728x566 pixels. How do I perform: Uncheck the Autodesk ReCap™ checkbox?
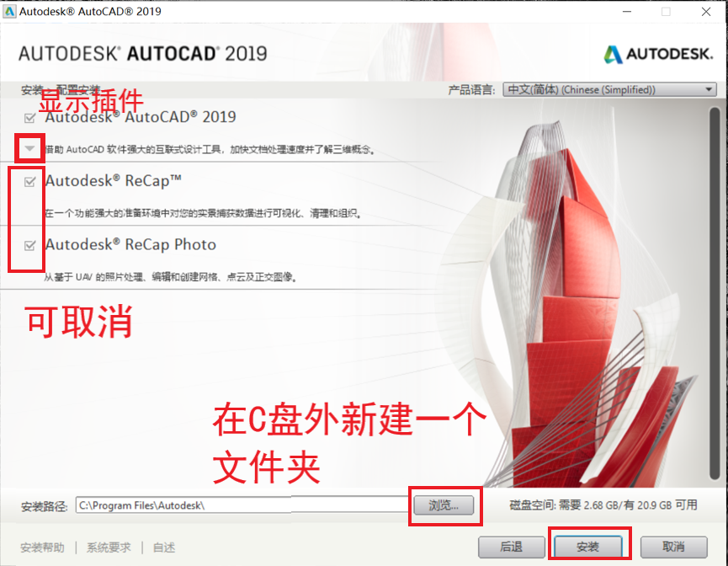tap(30, 181)
